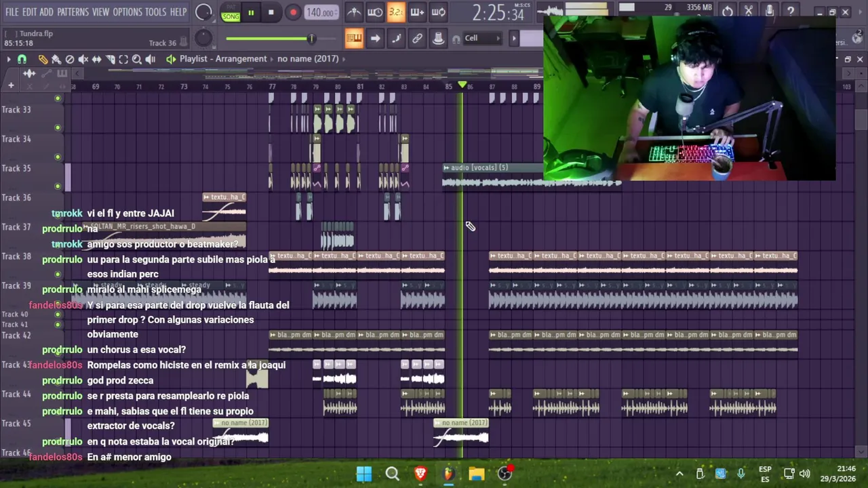This screenshot has width=868, height=488.
Task: Click the note/clip grouping curve icon
Action: point(396,38)
